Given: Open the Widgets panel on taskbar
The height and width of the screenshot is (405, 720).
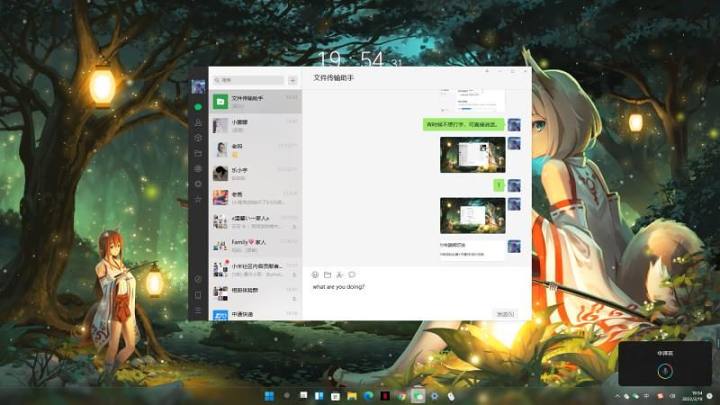Looking at the screenshot, I should point(319,396).
